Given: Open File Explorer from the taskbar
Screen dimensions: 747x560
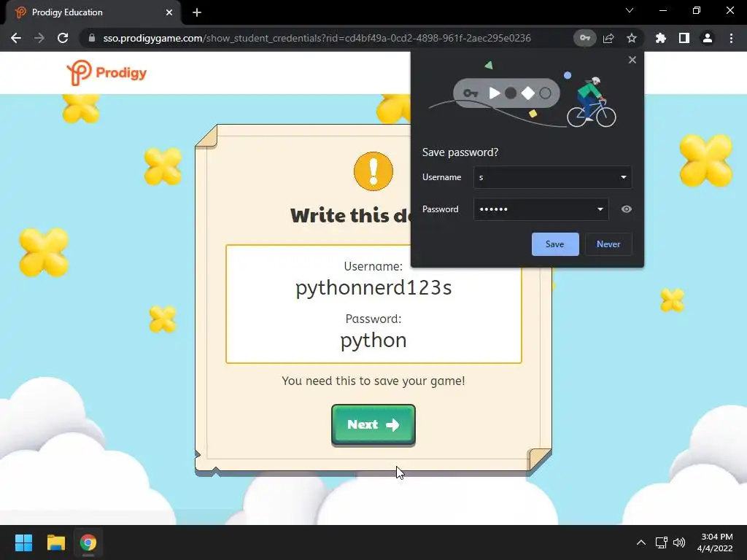Looking at the screenshot, I should point(55,542).
